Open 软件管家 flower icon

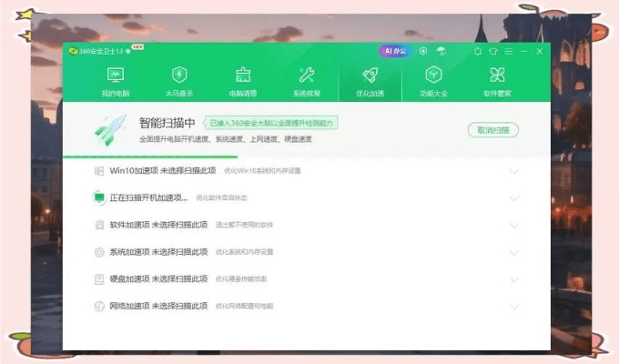tap(497, 75)
